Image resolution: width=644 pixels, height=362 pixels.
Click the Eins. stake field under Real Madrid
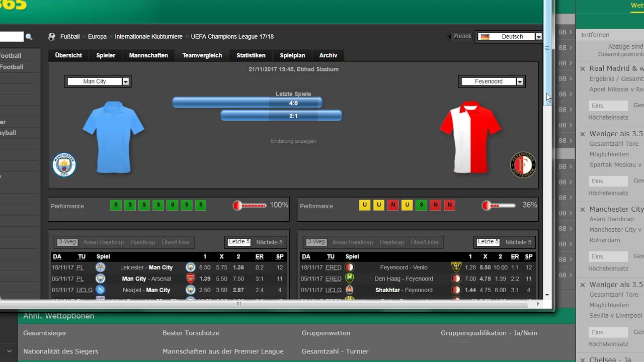coord(608,106)
